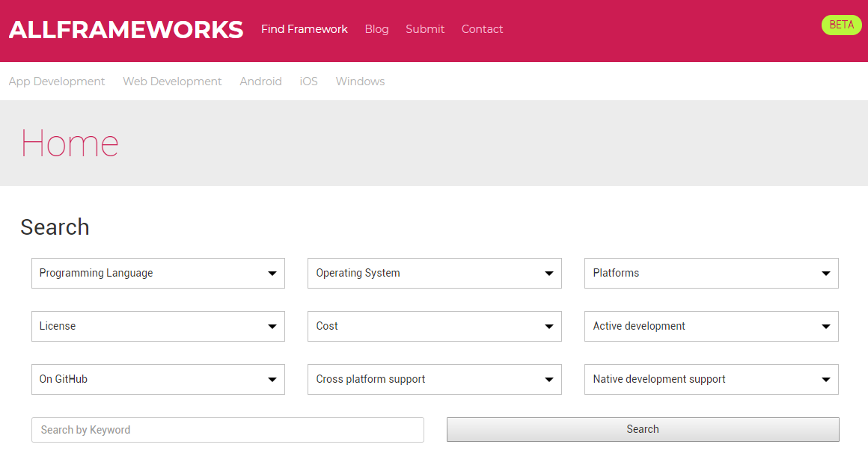868x471 pixels.
Task: Select the Android category
Action: point(260,81)
